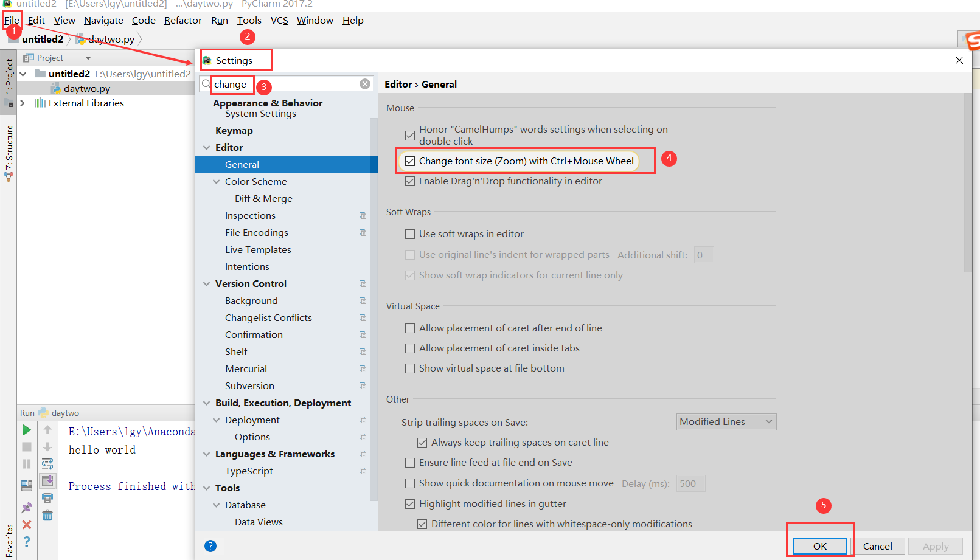Toggle Enable Drag'n'Drop functionality checkbox

click(410, 181)
